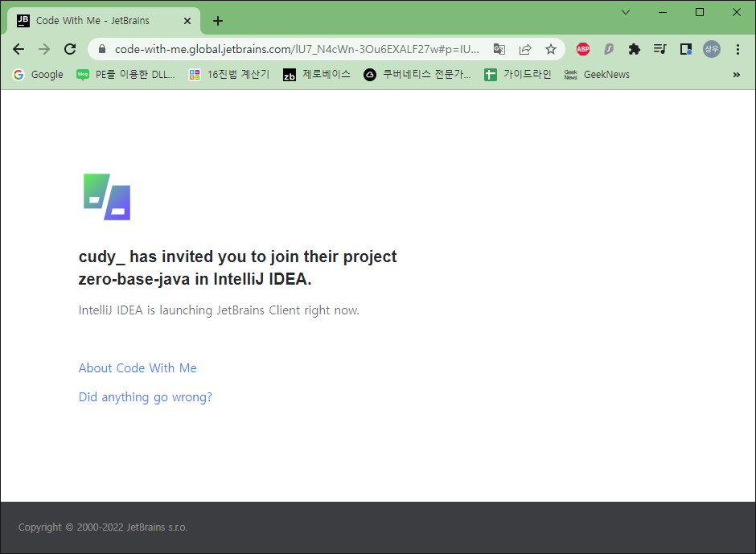Open the 제로베이스 bookmark
The image size is (756, 554).
pyautogui.click(x=317, y=75)
